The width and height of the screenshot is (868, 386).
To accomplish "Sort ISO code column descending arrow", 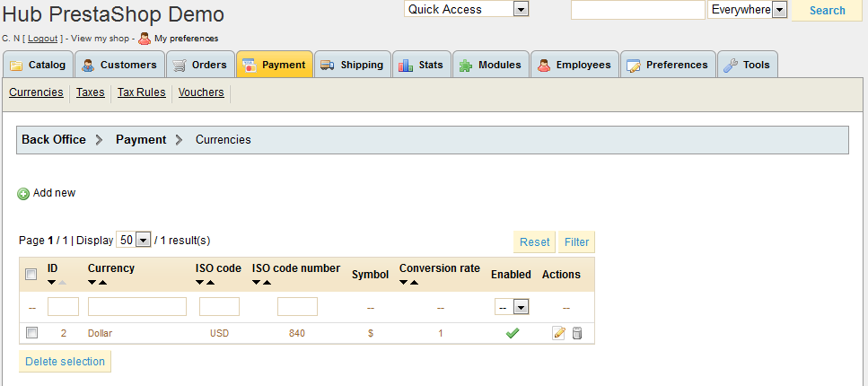I will 200,283.
